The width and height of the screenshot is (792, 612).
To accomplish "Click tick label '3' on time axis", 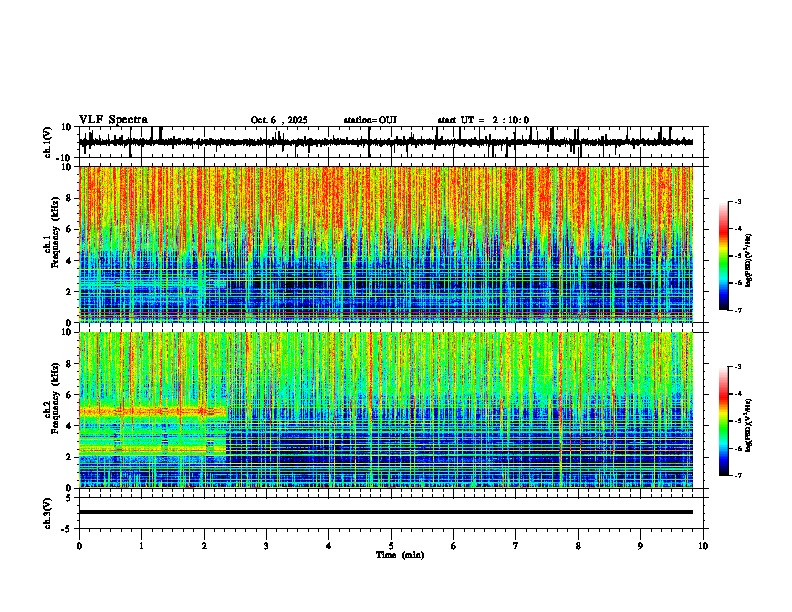I will tap(266, 546).
